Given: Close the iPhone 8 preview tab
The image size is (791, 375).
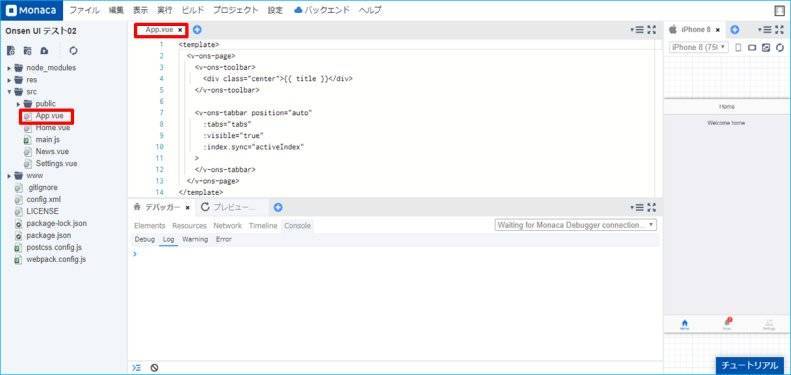Looking at the screenshot, I should tap(717, 30).
